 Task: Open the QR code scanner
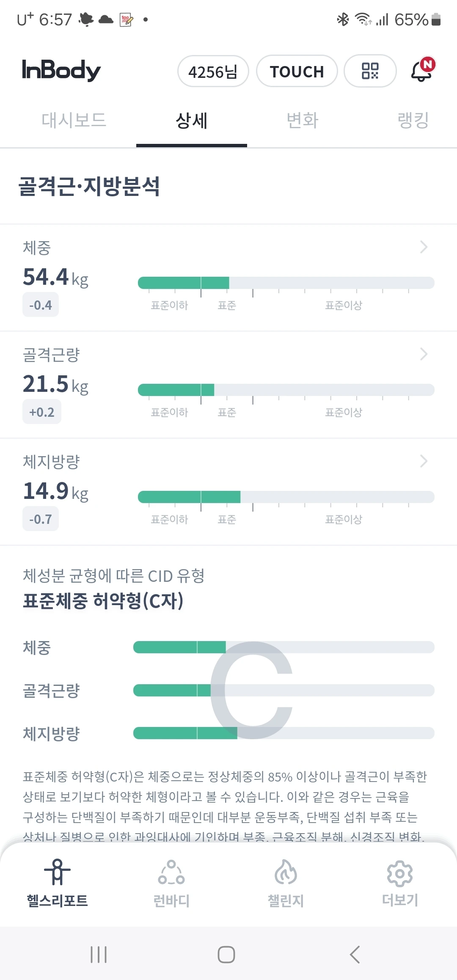[x=370, y=71]
